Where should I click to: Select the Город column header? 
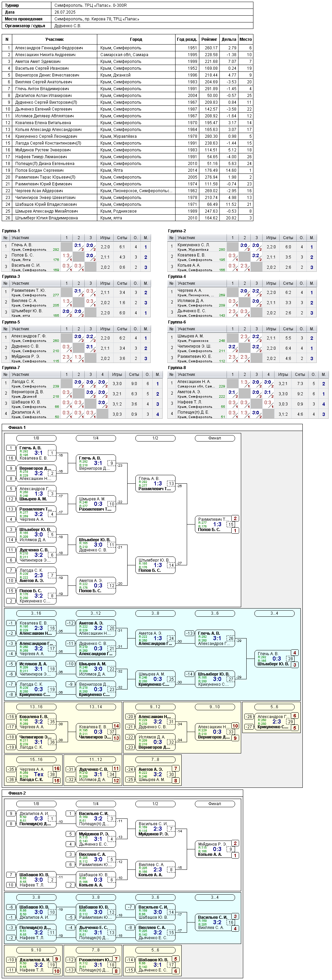click(x=136, y=39)
